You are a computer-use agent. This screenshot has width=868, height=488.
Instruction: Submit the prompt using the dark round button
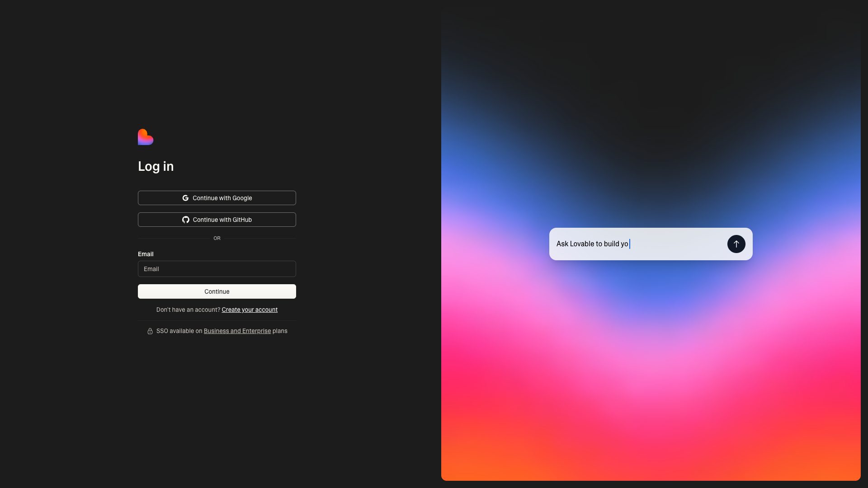tap(736, 244)
